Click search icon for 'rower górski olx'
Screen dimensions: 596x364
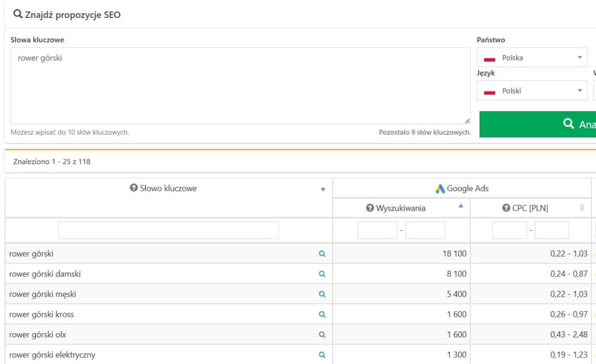[x=322, y=335]
